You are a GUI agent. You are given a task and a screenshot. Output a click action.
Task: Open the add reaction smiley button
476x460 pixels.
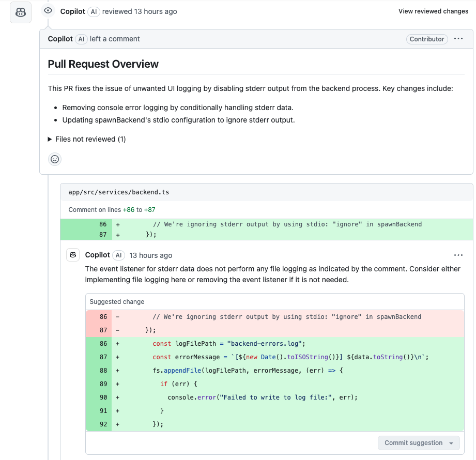point(55,159)
